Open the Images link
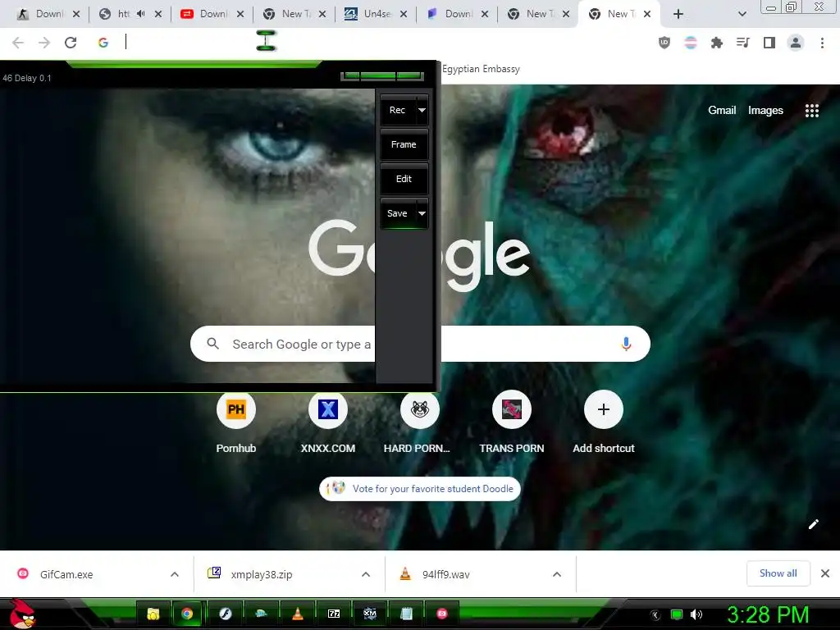 [x=765, y=111]
